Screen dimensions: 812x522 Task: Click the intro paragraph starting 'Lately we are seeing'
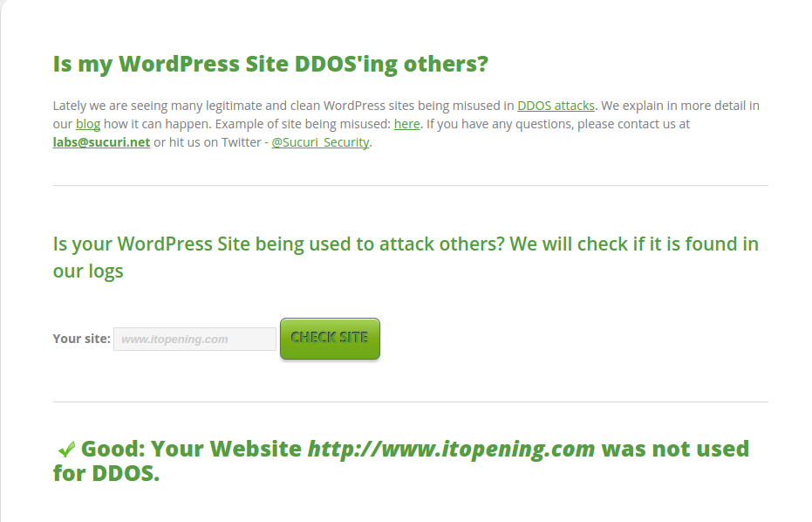406,125
